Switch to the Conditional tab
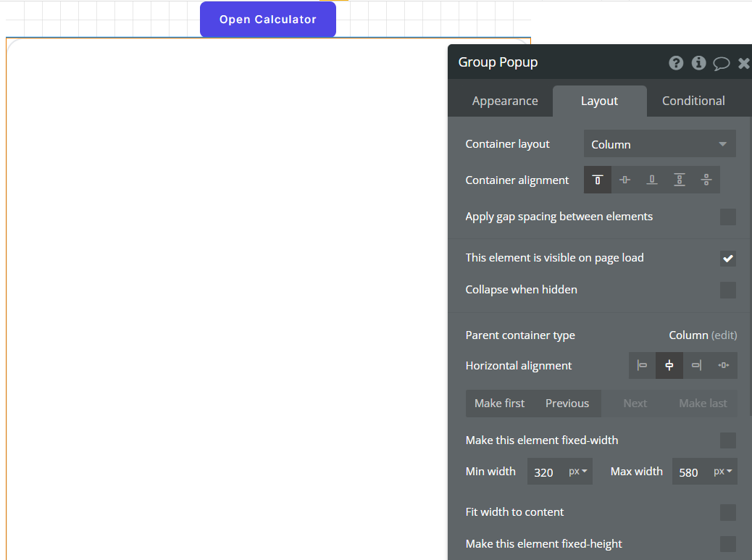Screen dimensions: 752x560 [693, 101]
